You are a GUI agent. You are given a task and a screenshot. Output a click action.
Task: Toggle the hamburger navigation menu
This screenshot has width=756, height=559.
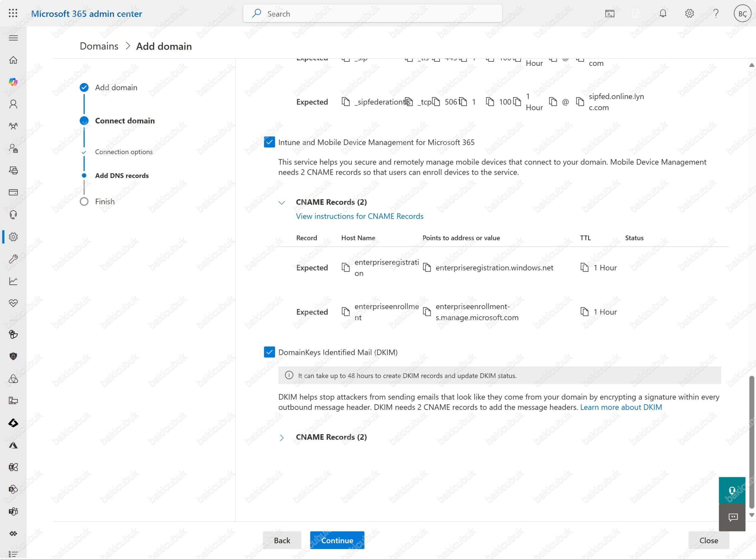click(13, 38)
